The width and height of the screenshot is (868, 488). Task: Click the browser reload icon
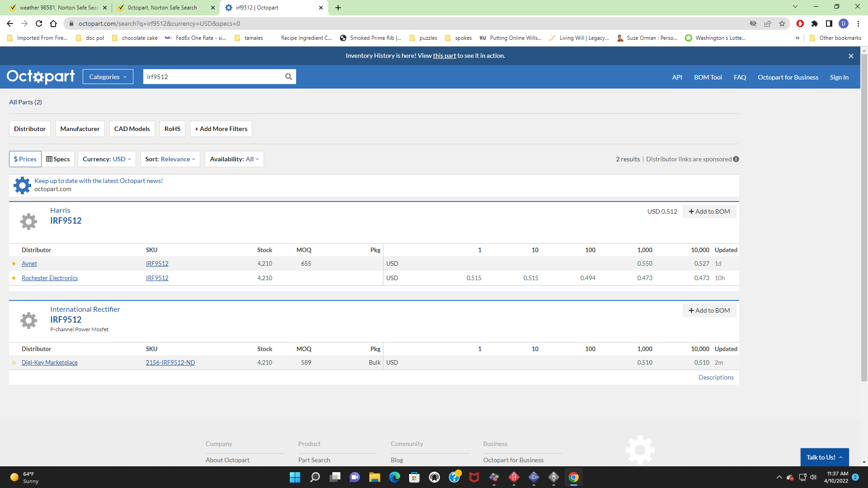[x=39, y=23]
